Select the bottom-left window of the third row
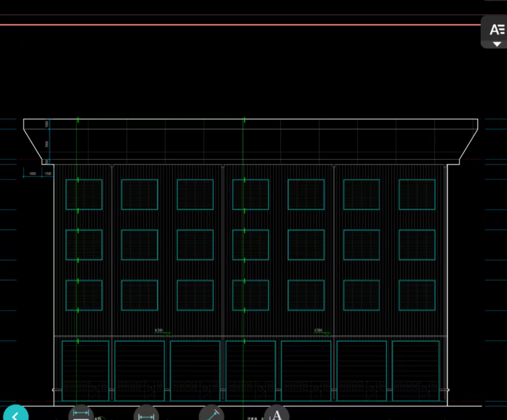The image size is (507, 420). pos(84,295)
